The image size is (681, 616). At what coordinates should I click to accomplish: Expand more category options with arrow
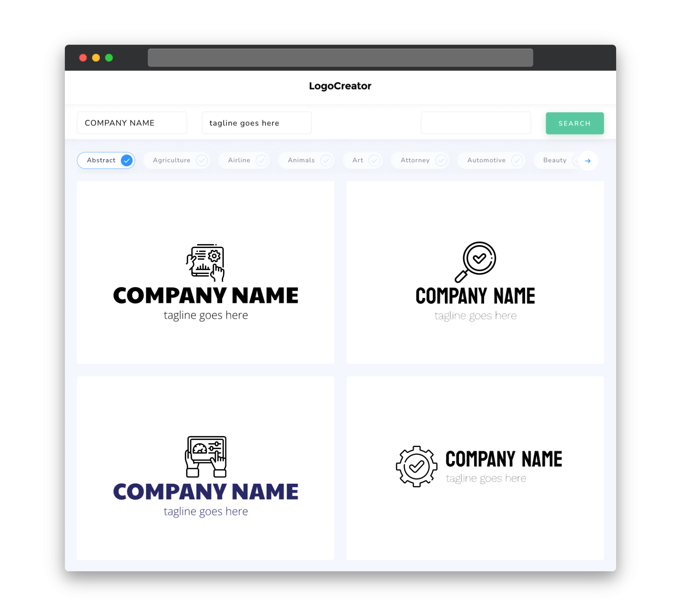point(588,160)
